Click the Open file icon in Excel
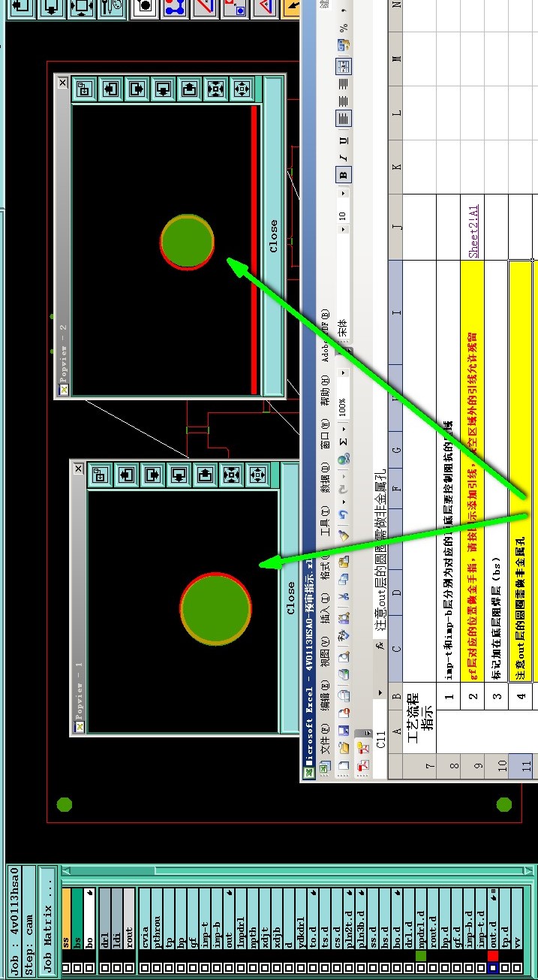This screenshot has height=980, width=538. tap(344, 747)
